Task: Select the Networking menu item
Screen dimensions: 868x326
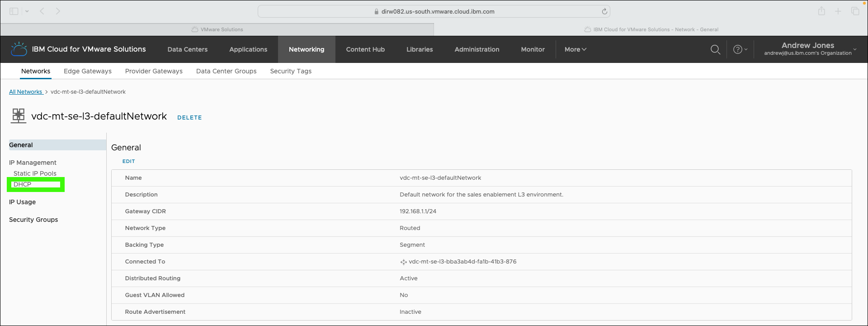Action: [x=307, y=49]
